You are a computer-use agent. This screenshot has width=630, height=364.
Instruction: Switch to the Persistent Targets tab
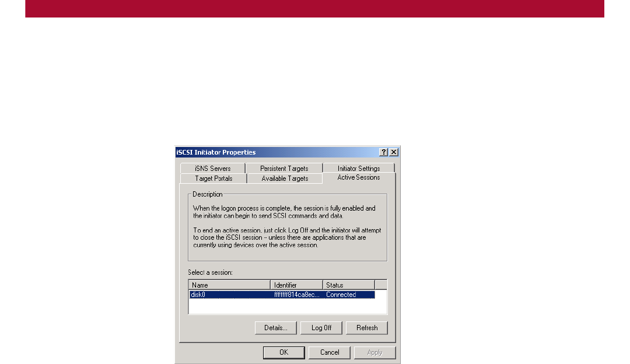click(284, 169)
